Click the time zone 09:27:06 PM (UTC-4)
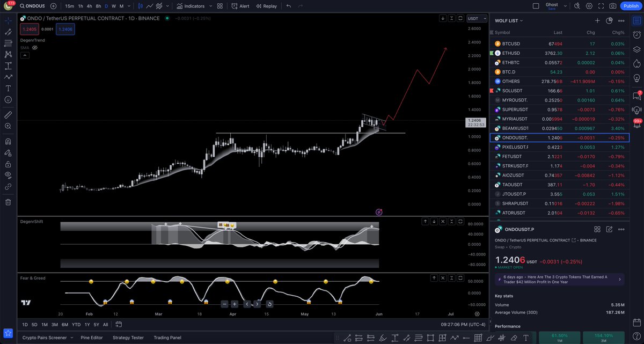Image resolution: width=644 pixels, height=344 pixels. 463,324
